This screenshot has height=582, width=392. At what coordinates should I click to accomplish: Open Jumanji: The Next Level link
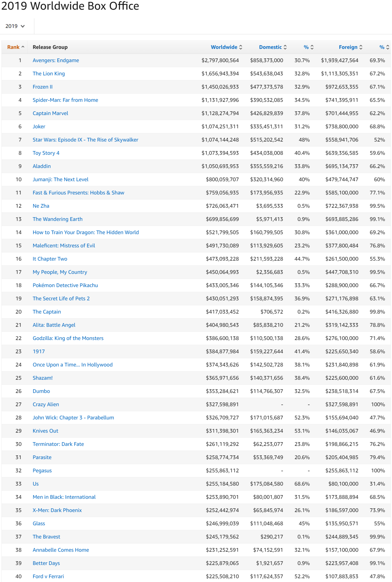[x=60, y=180]
